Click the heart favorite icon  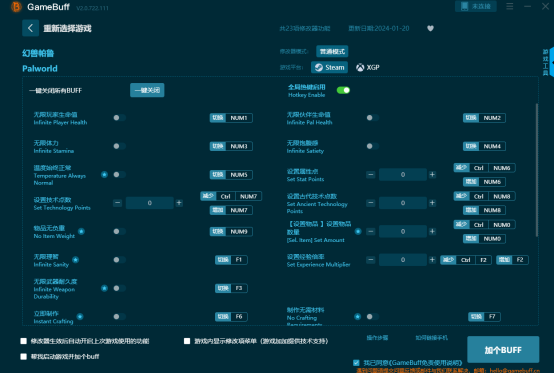pyautogui.click(x=430, y=28)
